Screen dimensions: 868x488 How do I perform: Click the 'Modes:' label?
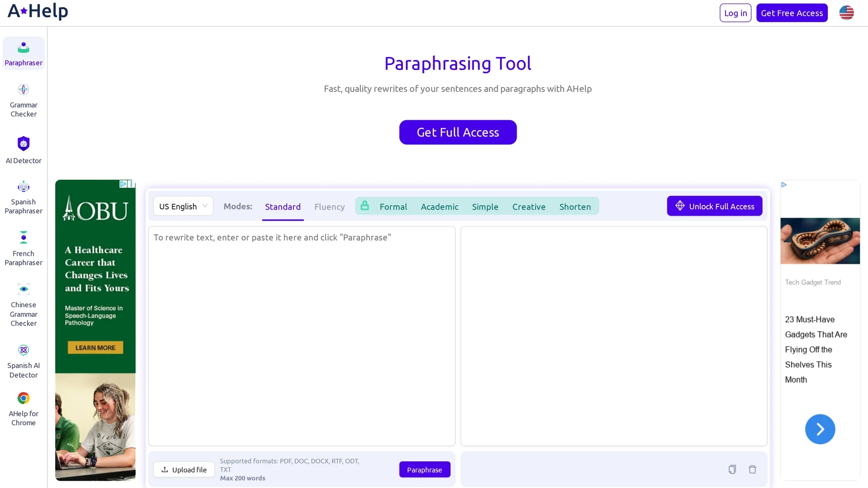click(x=238, y=206)
